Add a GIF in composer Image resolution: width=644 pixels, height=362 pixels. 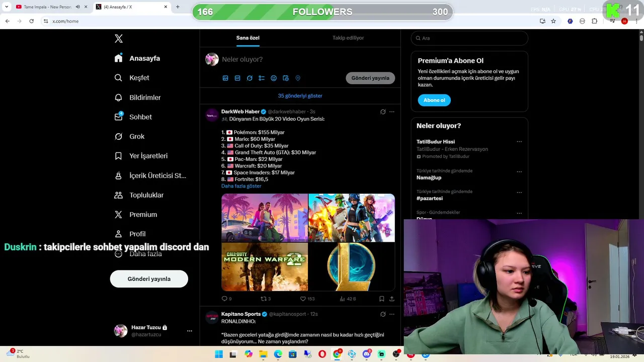[x=237, y=78]
